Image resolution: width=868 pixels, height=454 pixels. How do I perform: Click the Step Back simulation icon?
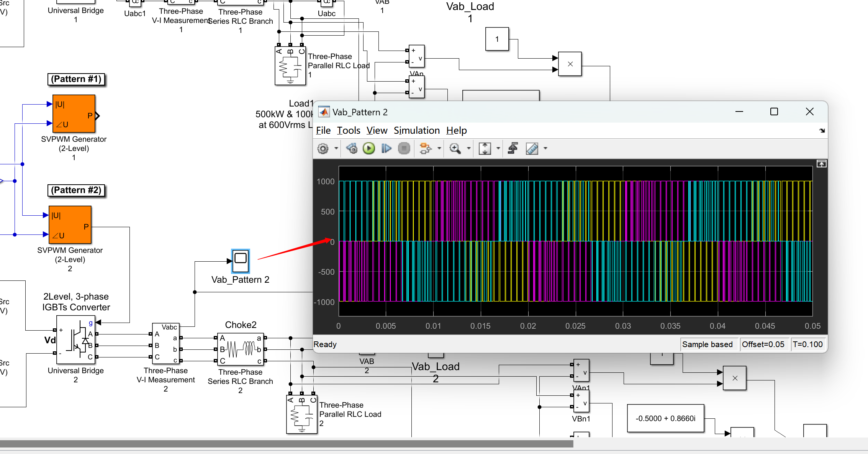coord(352,149)
